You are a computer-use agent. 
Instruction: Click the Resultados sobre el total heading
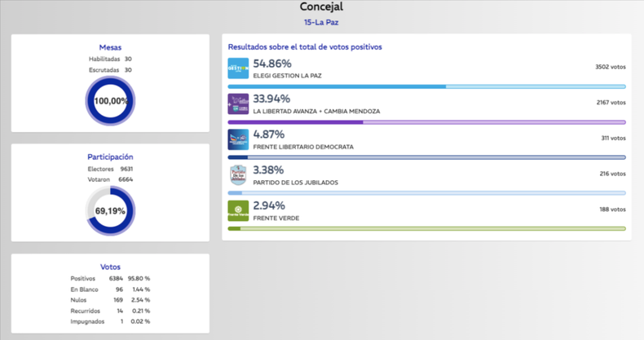tap(305, 47)
